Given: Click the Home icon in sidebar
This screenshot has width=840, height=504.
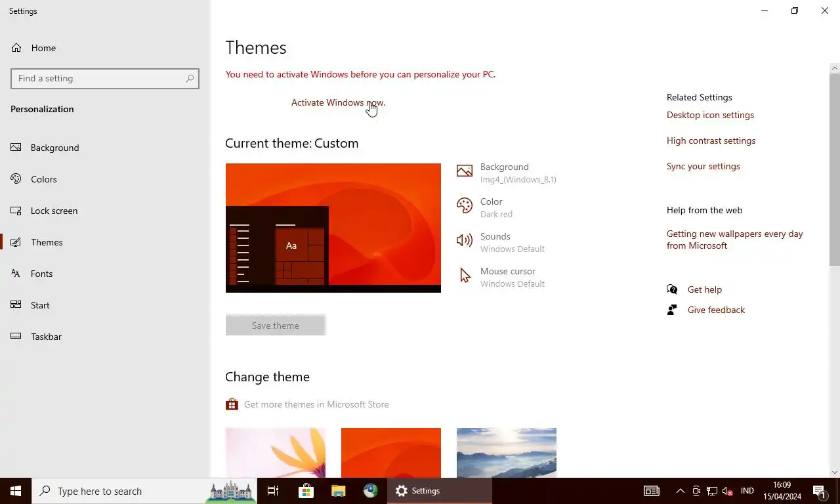Looking at the screenshot, I should click(x=16, y=48).
